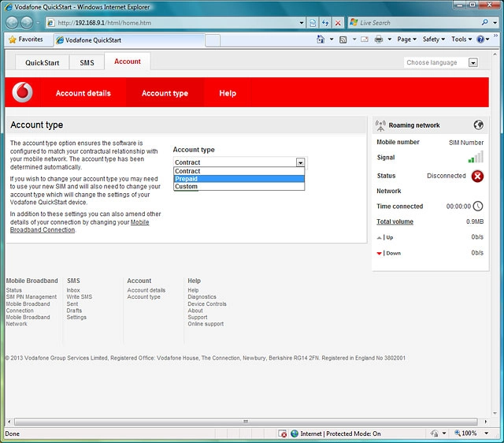
Task: Click the Total volume link
Action: [x=395, y=221]
